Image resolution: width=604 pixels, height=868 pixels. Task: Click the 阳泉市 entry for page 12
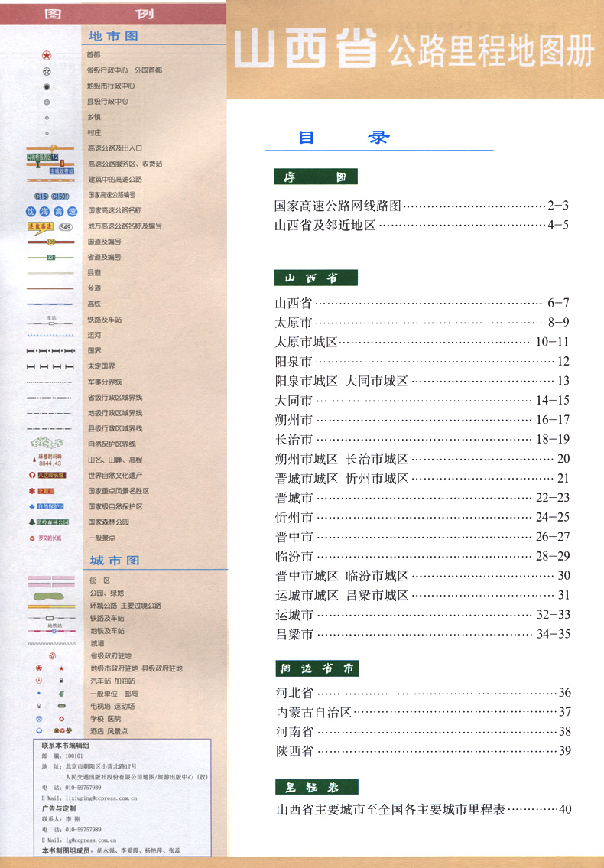[422, 362]
